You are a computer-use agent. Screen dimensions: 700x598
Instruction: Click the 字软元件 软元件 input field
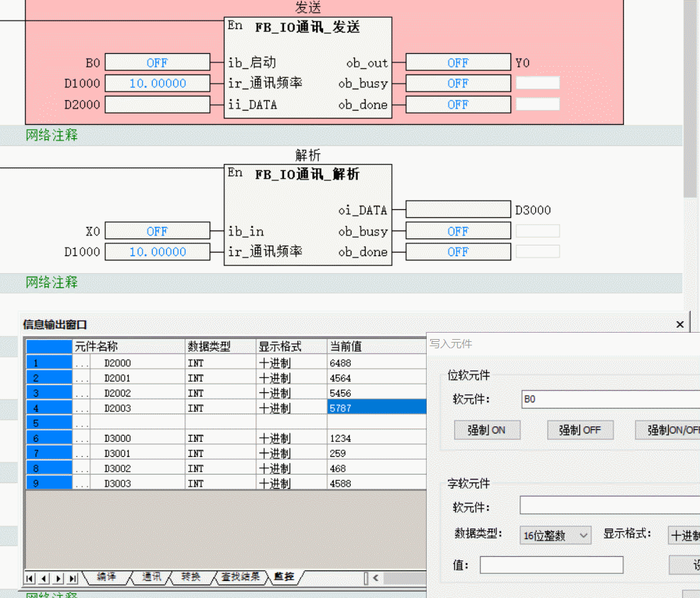pyautogui.click(x=609, y=505)
